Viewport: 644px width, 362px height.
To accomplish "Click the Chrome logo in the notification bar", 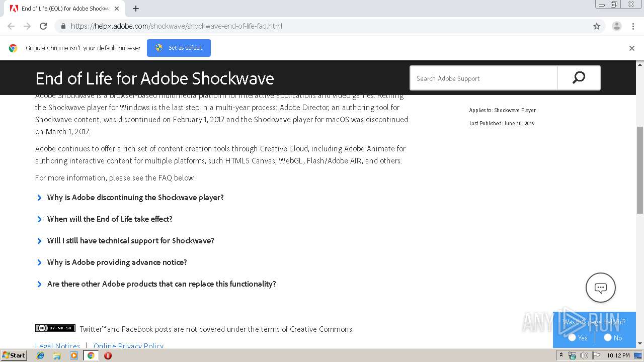I will pos(13,48).
